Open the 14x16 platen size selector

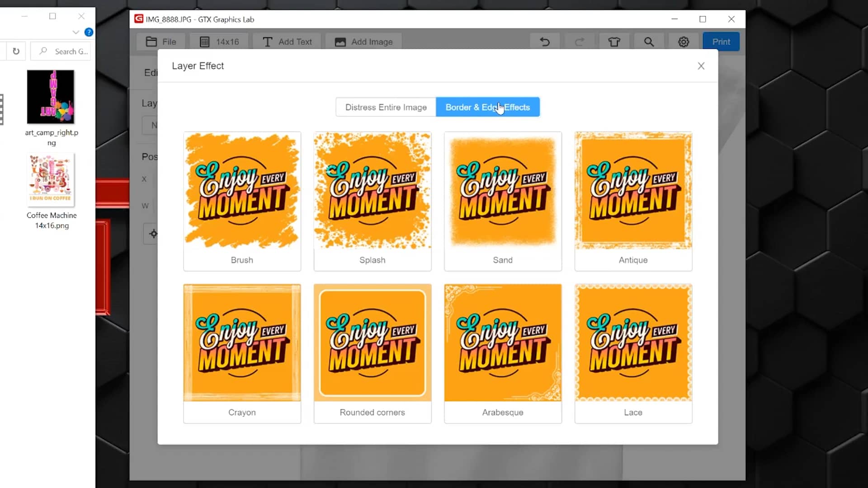point(220,42)
